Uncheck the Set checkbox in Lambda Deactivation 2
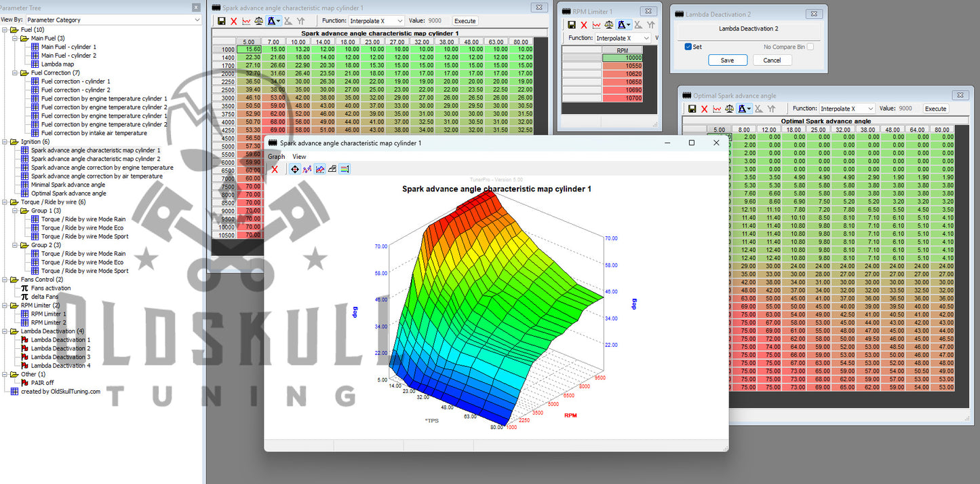 point(688,47)
